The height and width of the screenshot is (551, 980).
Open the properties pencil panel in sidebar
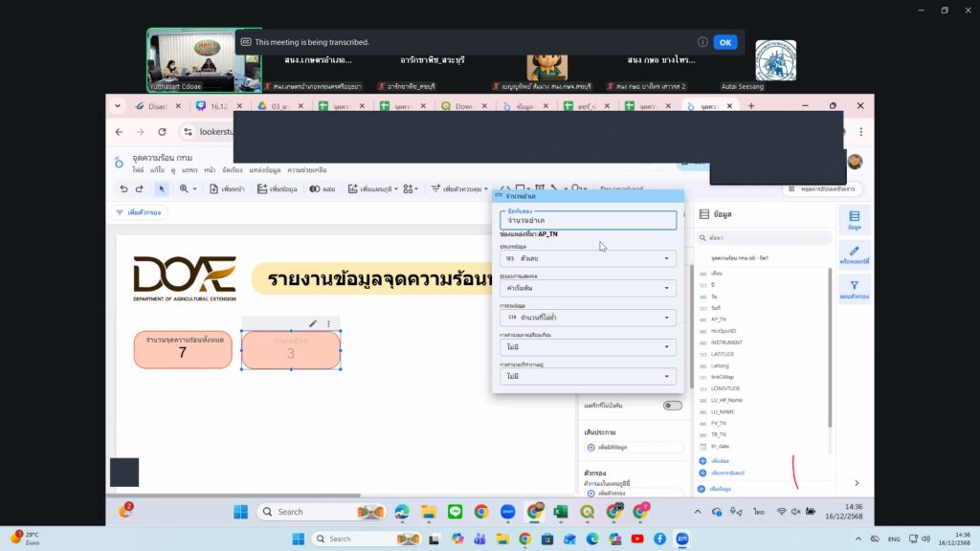[854, 255]
